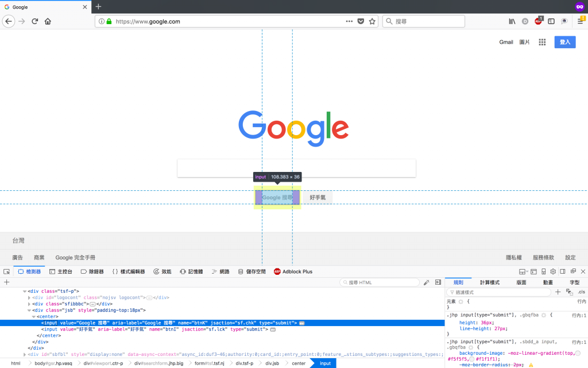The height and width of the screenshot is (368, 588).
Task: Select the form#tsf breadcrumb item
Action: [x=209, y=363]
